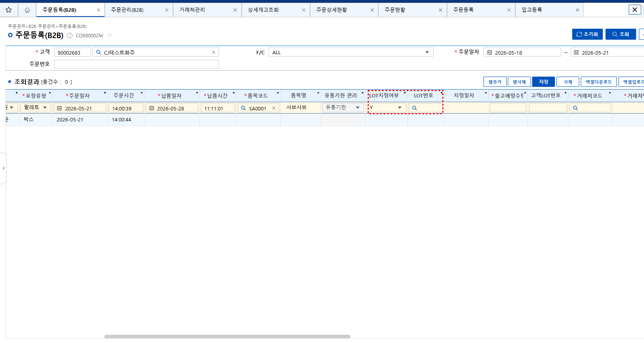
Task: Click the 주문시간 field 14:00:39
Action: pos(126,108)
